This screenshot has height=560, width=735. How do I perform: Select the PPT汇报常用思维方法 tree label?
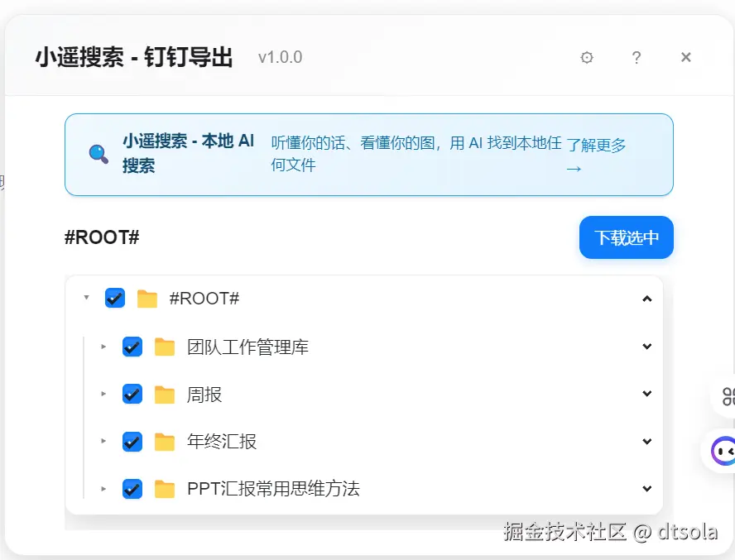point(273,489)
